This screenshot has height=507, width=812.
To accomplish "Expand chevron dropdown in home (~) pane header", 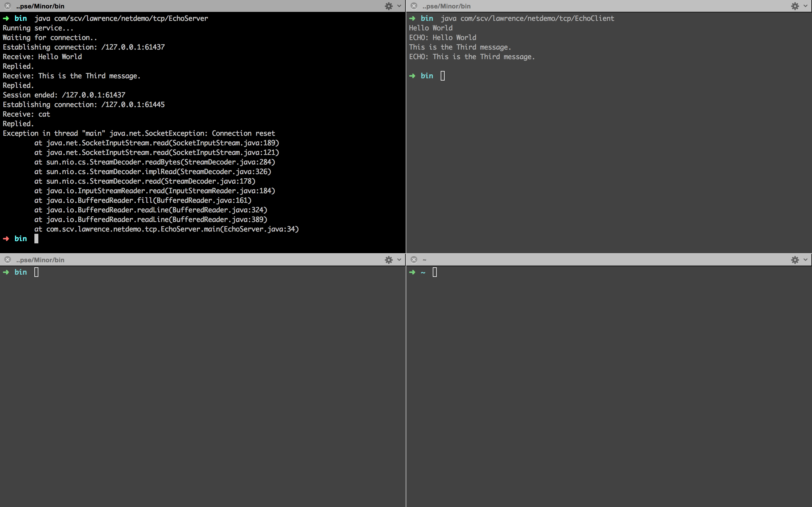I will [805, 260].
